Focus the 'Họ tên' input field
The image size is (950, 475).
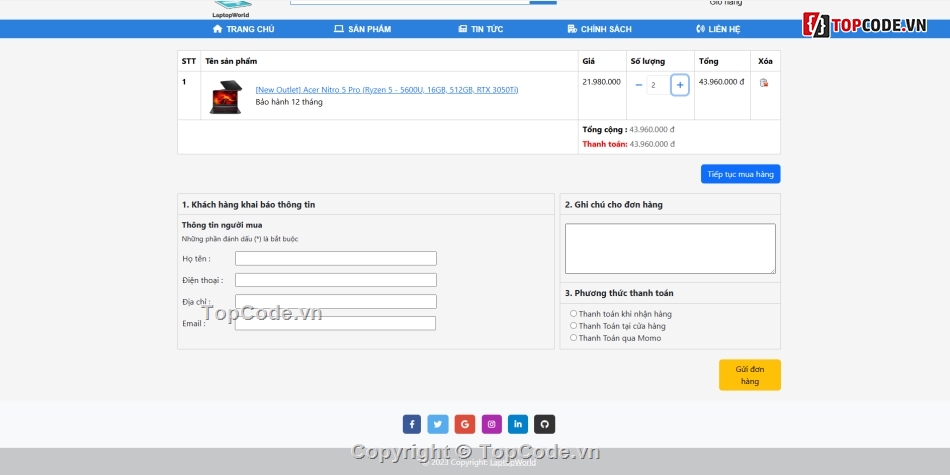point(336,259)
